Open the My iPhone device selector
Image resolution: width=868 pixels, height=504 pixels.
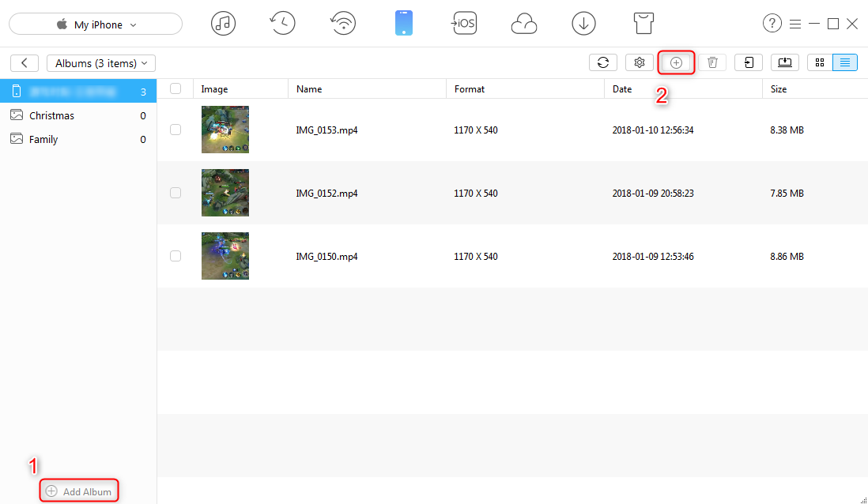pos(95,24)
